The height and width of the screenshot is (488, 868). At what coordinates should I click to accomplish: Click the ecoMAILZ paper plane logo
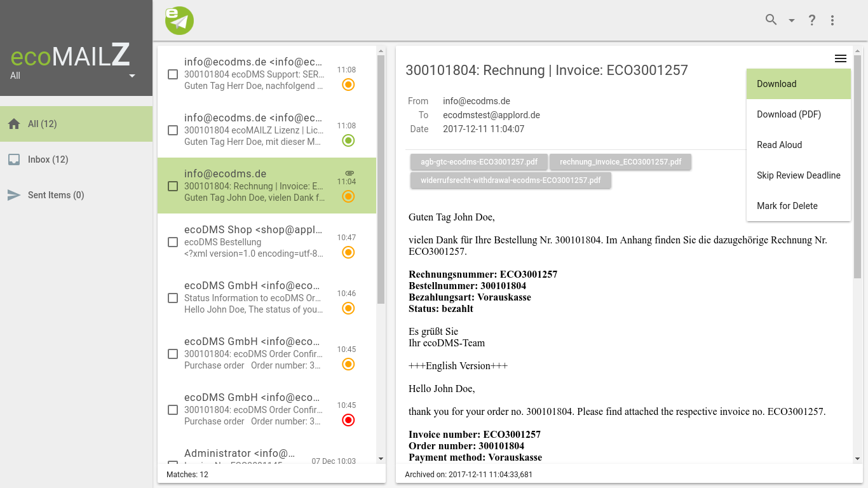tap(179, 20)
